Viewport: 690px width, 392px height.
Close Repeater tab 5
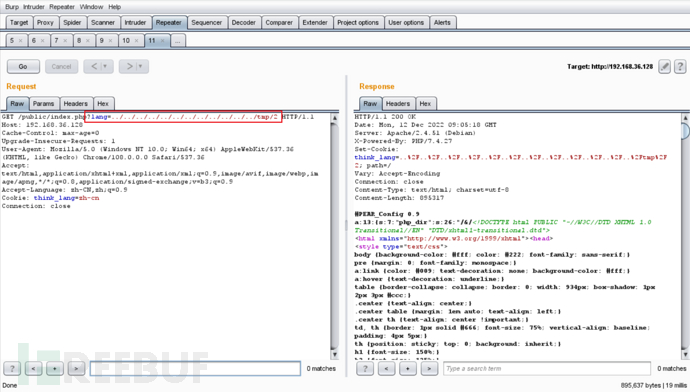point(20,40)
